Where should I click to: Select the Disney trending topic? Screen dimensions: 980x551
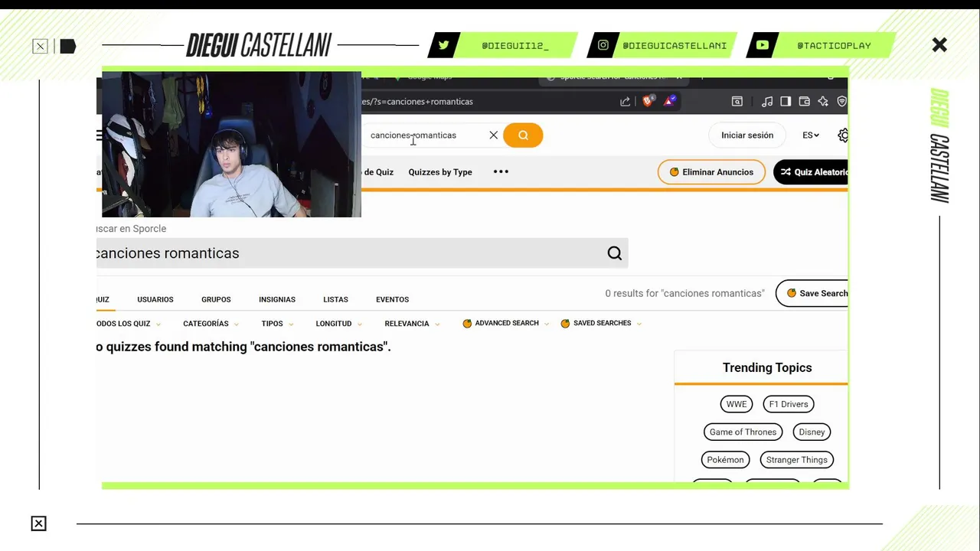click(812, 432)
